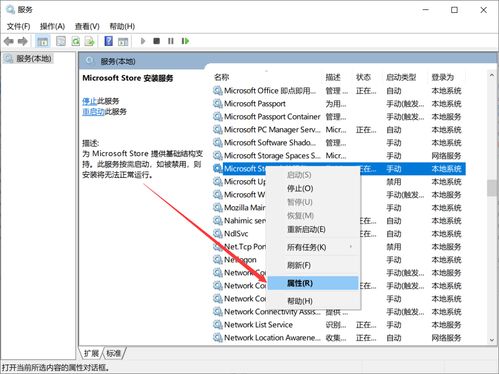499x374 pixels.
Task: Click the Services app icon in title bar
Action: (x=10, y=9)
